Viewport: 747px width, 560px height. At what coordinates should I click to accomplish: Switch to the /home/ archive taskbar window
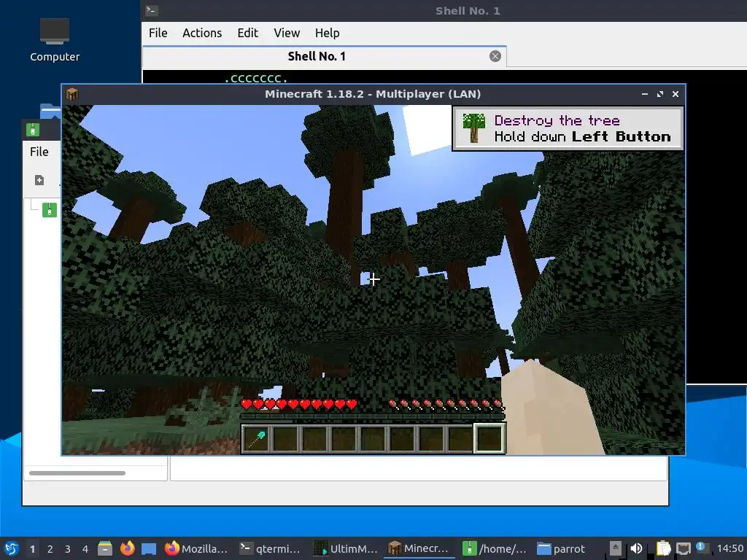click(495, 548)
